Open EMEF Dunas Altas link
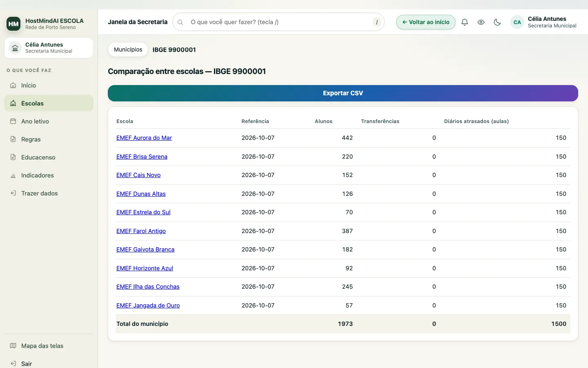This screenshot has height=368, width=588. tap(141, 194)
